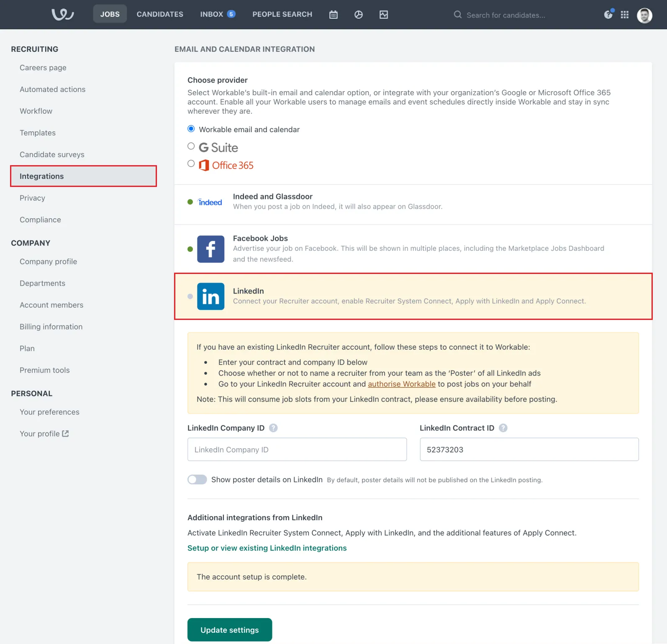
Task: Open Departments settings
Action: point(42,284)
